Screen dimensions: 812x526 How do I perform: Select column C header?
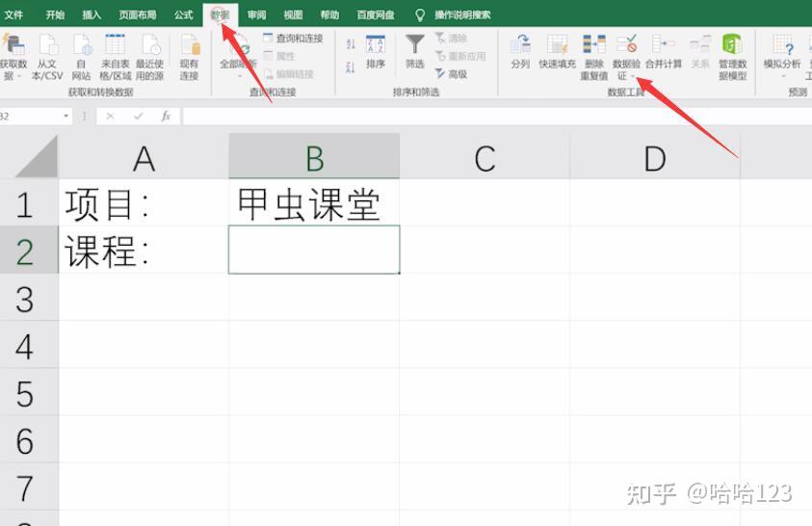click(x=485, y=158)
